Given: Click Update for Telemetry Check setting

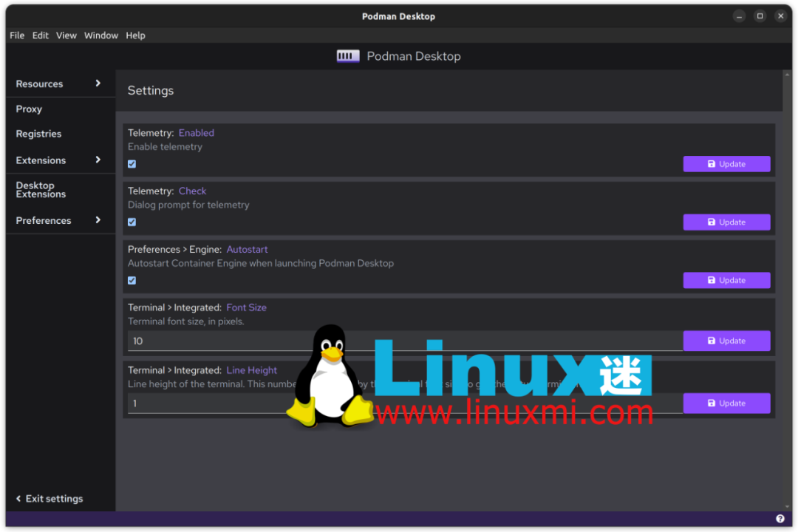Looking at the screenshot, I should (x=726, y=222).
